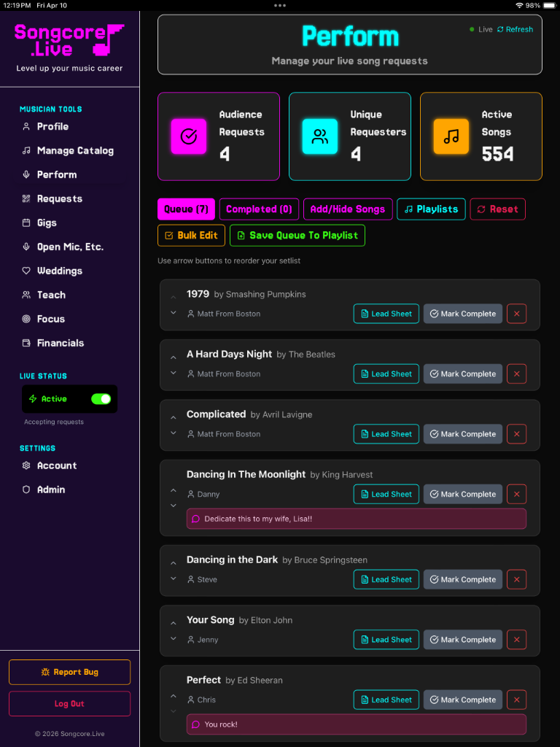Viewport: 560px width, 747px height.
Task: Open the Add/Hide Songs tab
Action: (x=348, y=209)
